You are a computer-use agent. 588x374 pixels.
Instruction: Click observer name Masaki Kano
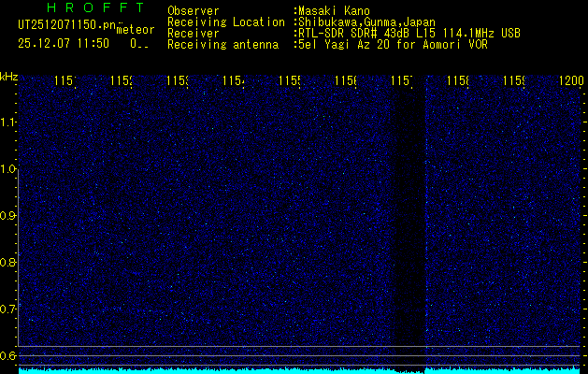point(334,11)
